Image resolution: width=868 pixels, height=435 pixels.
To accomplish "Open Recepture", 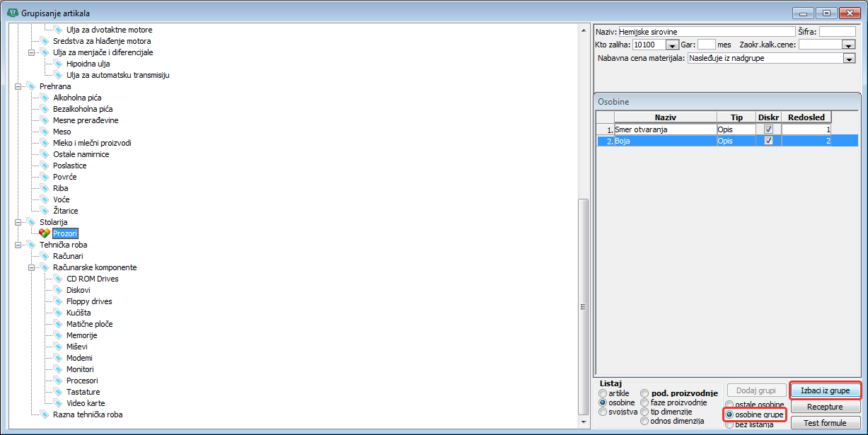I will pyautogui.click(x=826, y=407).
